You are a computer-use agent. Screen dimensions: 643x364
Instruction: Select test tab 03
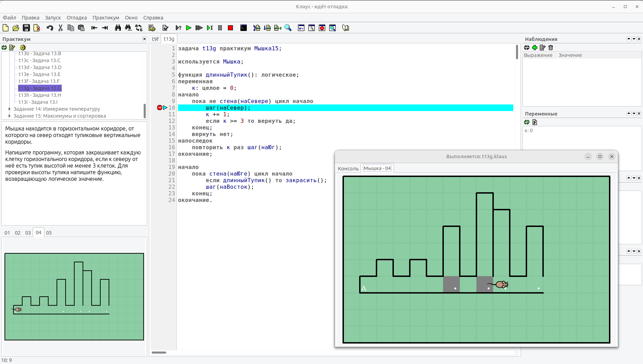click(x=28, y=233)
